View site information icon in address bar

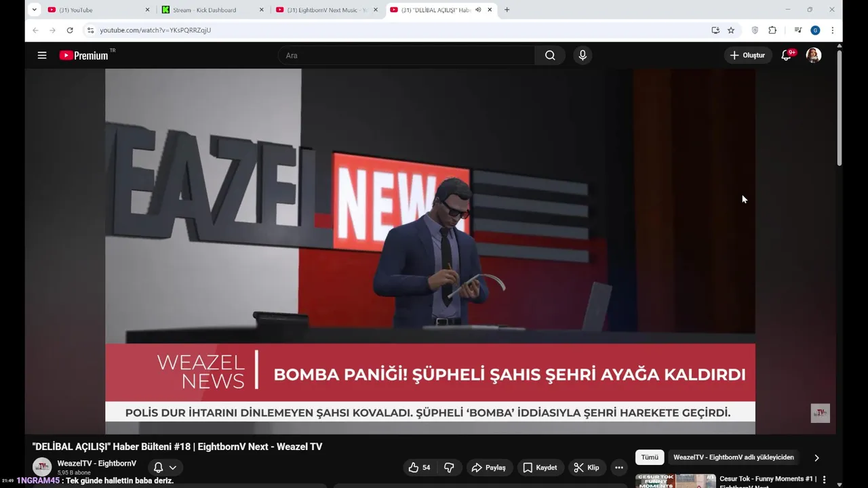(90, 30)
